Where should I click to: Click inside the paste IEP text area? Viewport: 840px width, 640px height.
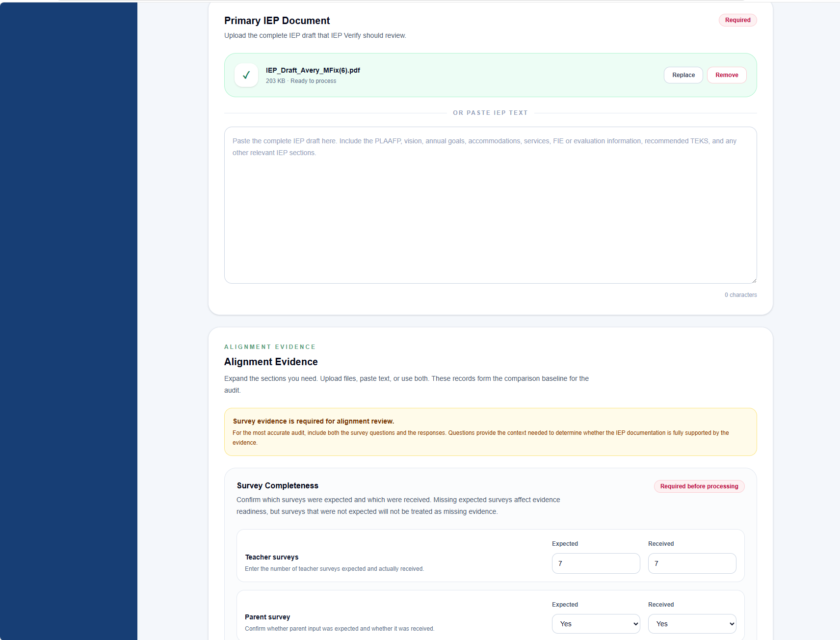tap(490, 205)
